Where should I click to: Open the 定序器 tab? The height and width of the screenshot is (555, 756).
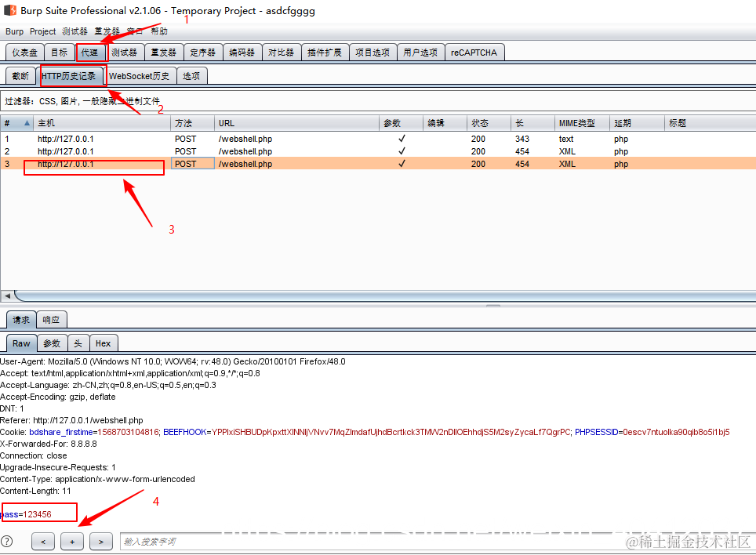pyautogui.click(x=202, y=53)
